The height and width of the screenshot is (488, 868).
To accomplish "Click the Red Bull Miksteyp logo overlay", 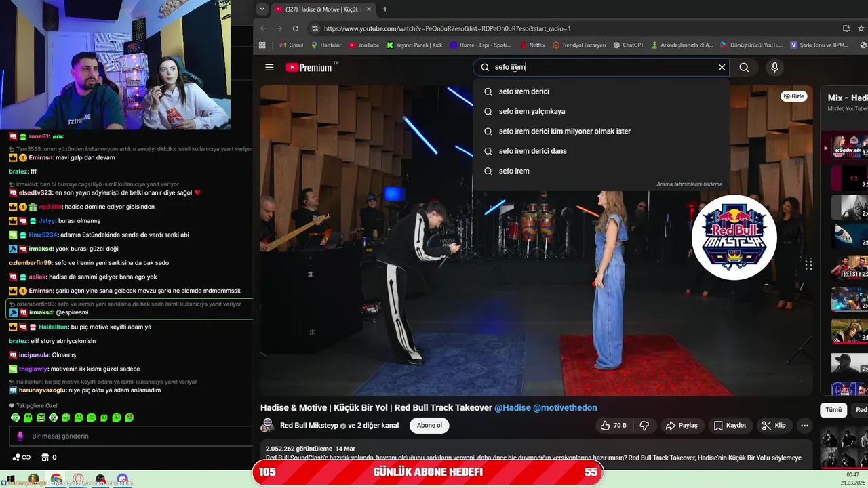I will 734,237.
